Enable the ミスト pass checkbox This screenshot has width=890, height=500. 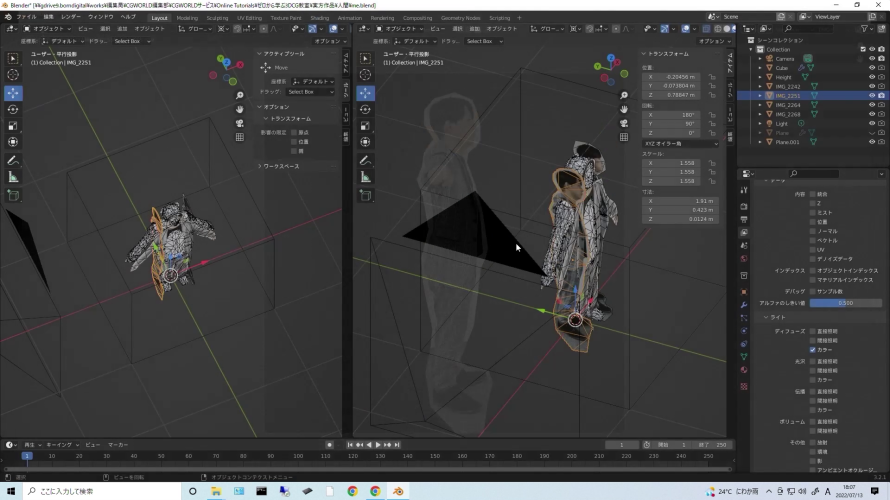click(x=813, y=212)
